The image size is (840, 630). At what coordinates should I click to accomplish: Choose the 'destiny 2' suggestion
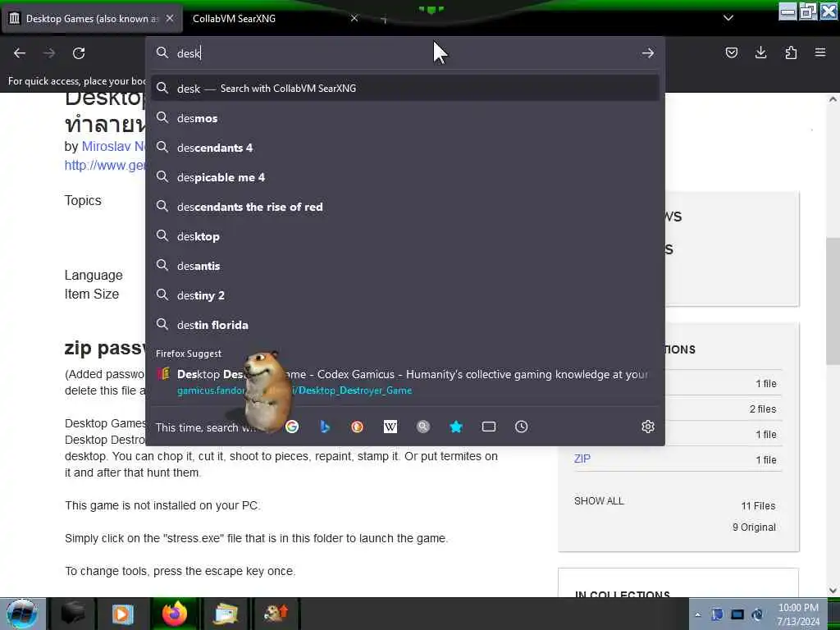pyautogui.click(x=405, y=295)
